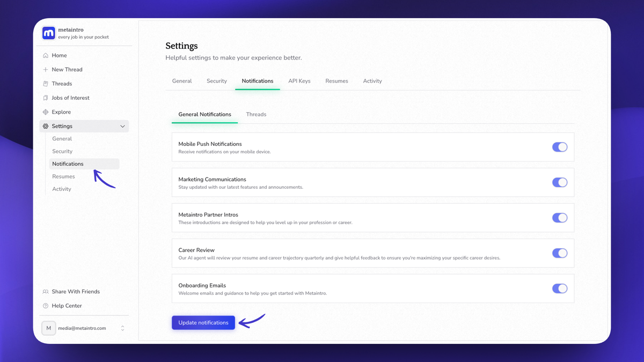The height and width of the screenshot is (362, 644).
Task: Click the Settings page heading
Action: pos(181,46)
